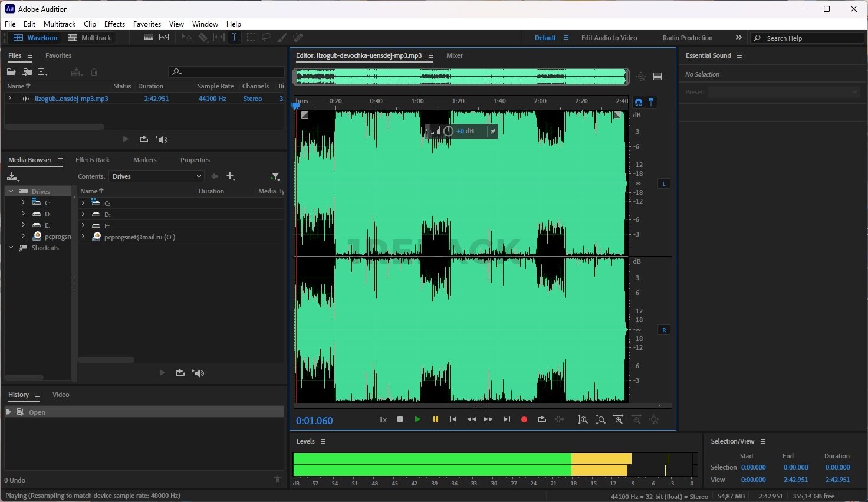Image resolution: width=868 pixels, height=502 pixels.
Task: Switch to the Effects Rack tab
Action: [x=93, y=160]
